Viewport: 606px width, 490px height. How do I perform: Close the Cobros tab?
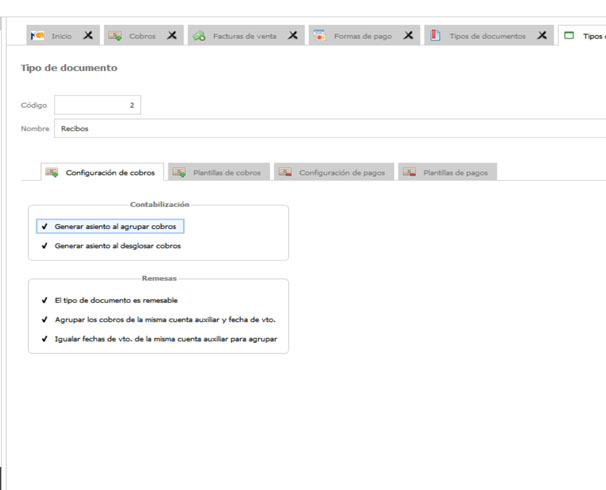point(172,36)
